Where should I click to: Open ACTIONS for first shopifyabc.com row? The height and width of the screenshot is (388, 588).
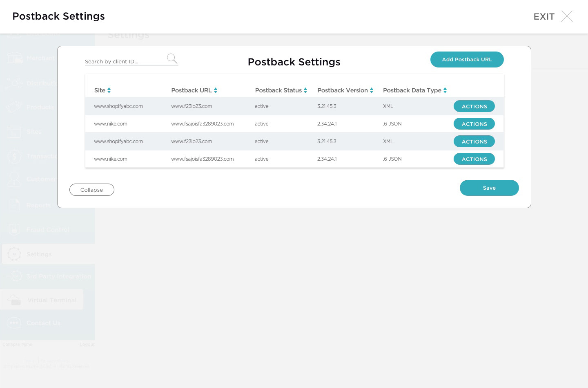click(x=474, y=106)
